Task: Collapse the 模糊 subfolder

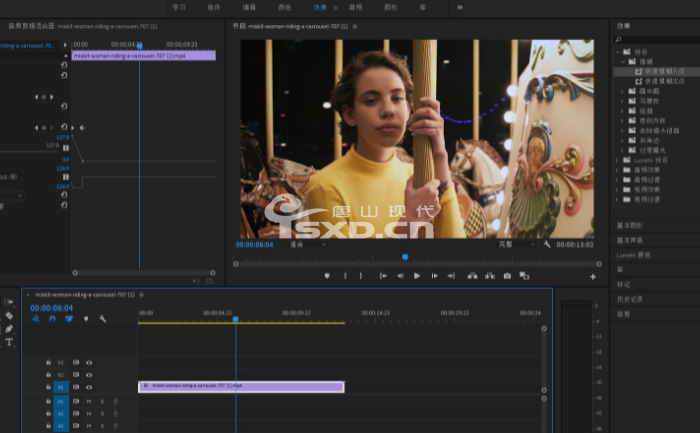Action: pos(623,62)
